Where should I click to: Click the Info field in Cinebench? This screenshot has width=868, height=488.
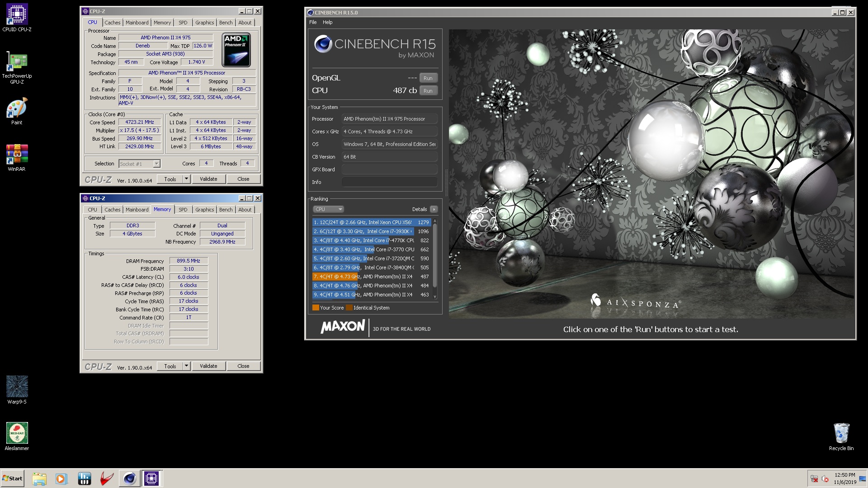[389, 182]
